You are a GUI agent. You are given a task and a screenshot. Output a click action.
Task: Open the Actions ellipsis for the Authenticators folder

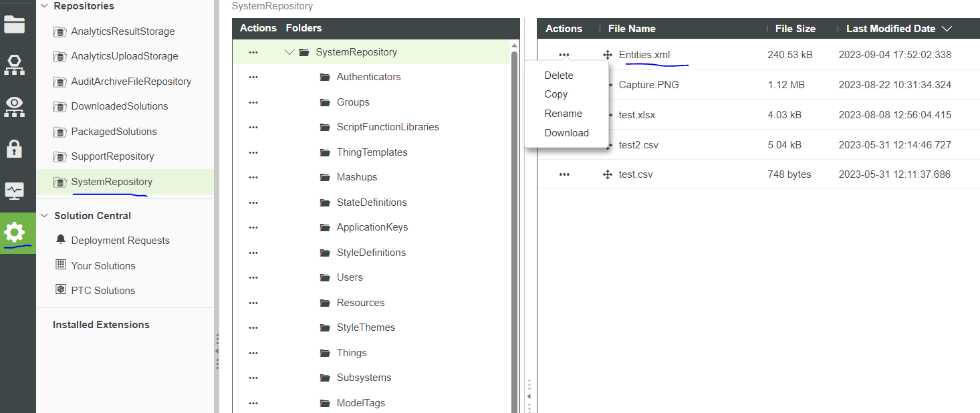click(x=253, y=76)
